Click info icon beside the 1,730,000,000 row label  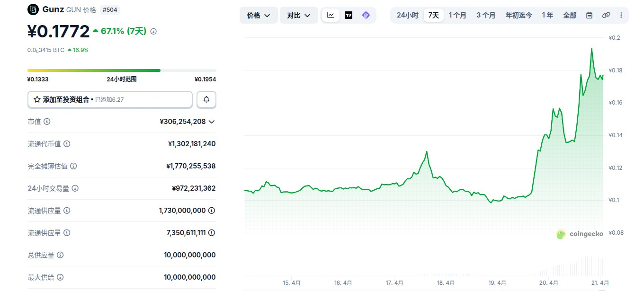[67, 211]
